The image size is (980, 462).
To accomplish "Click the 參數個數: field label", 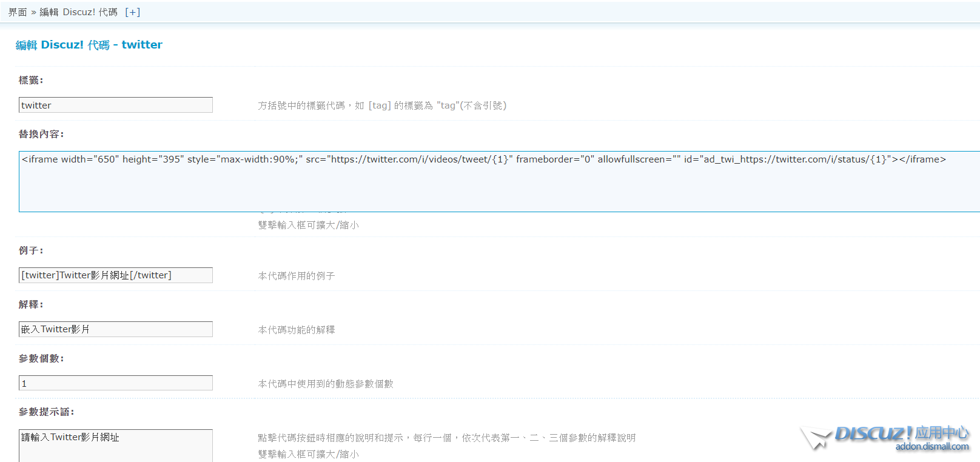I will pos(41,358).
